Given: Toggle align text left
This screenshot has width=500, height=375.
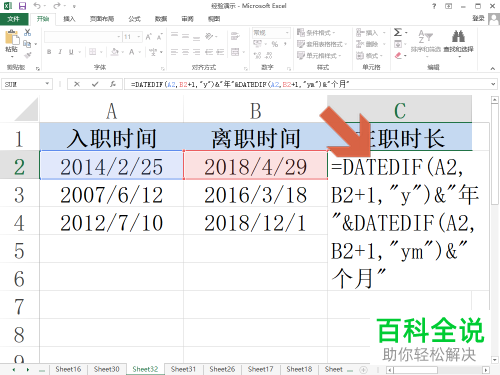Looking at the screenshot, I should [x=174, y=52].
